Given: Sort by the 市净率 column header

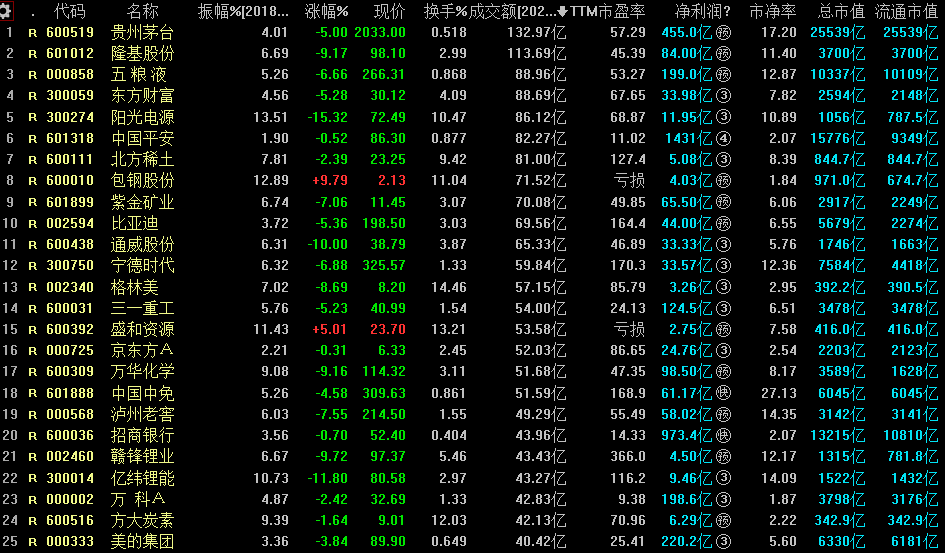Looking at the screenshot, I should [x=773, y=11].
